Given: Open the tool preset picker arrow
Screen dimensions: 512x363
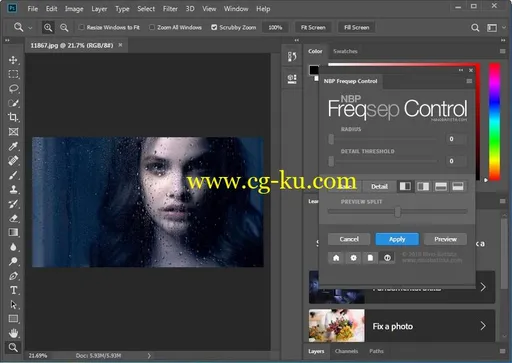Looking at the screenshot, I should tap(30, 28).
